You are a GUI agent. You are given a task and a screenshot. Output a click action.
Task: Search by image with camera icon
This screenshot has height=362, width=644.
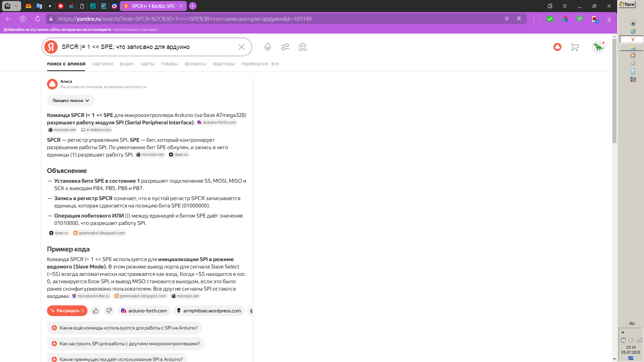(x=303, y=47)
